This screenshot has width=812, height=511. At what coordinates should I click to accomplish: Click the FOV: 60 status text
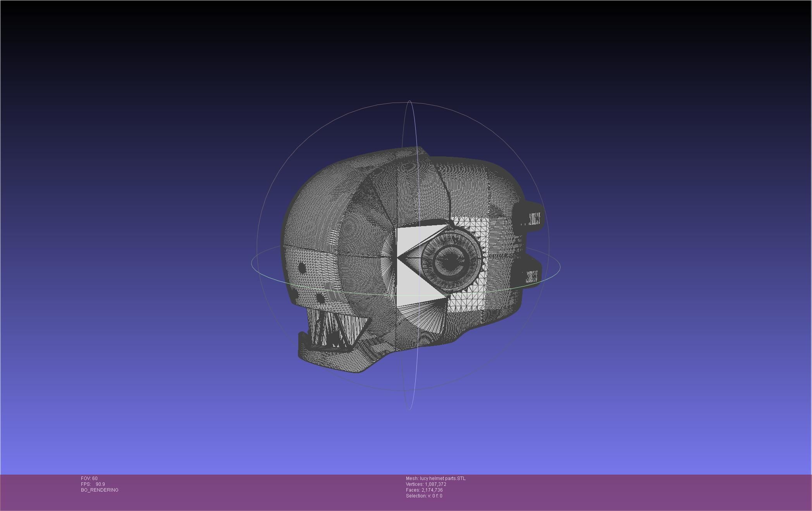coord(89,478)
